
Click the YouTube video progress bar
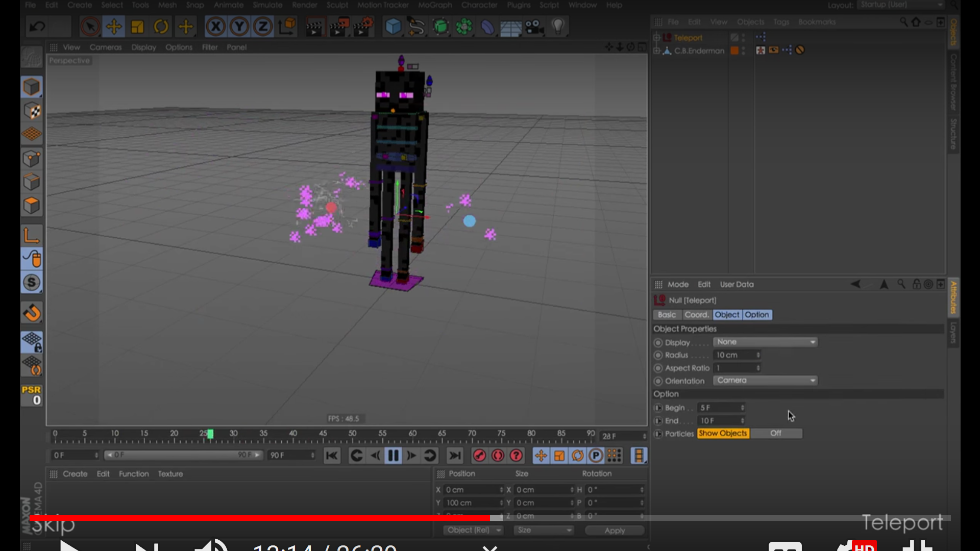(x=489, y=518)
